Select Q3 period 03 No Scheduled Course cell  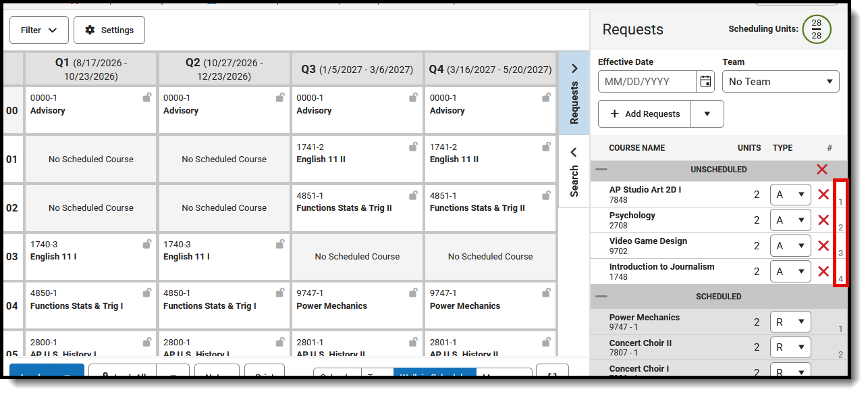[357, 257]
